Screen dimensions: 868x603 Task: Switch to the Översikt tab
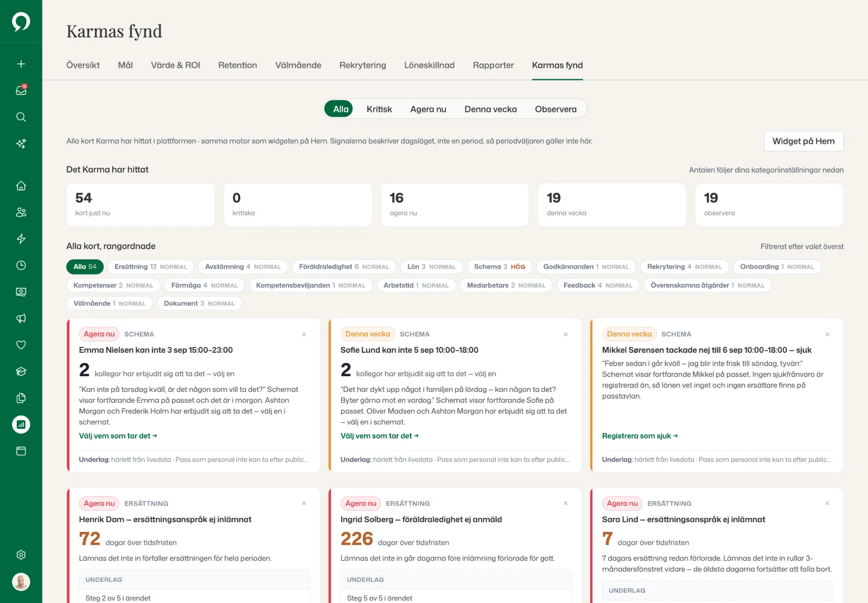[83, 65]
